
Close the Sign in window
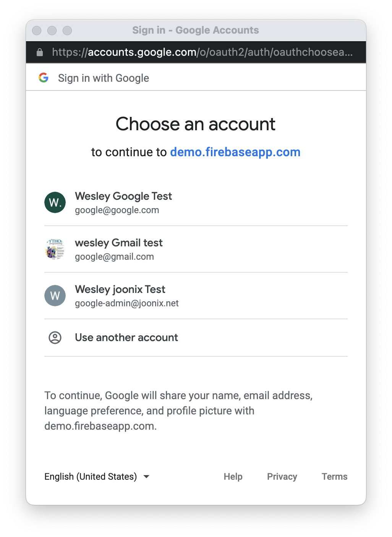coord(37,31)
